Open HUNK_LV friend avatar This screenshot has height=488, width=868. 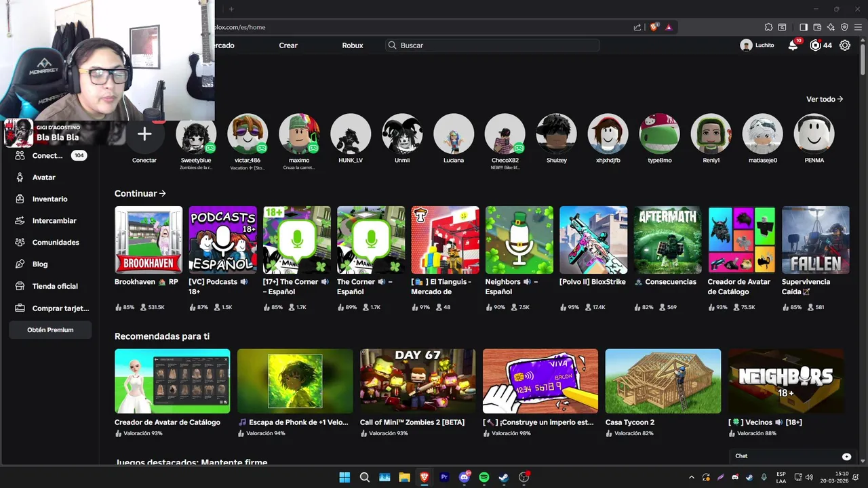point(351,134)
